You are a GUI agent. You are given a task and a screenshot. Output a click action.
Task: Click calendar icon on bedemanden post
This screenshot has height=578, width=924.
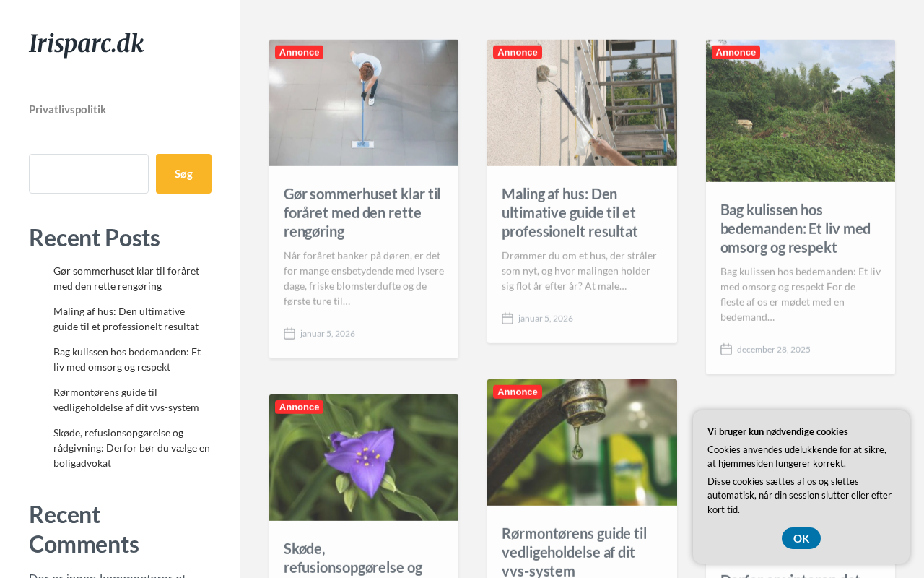[726, 349]
